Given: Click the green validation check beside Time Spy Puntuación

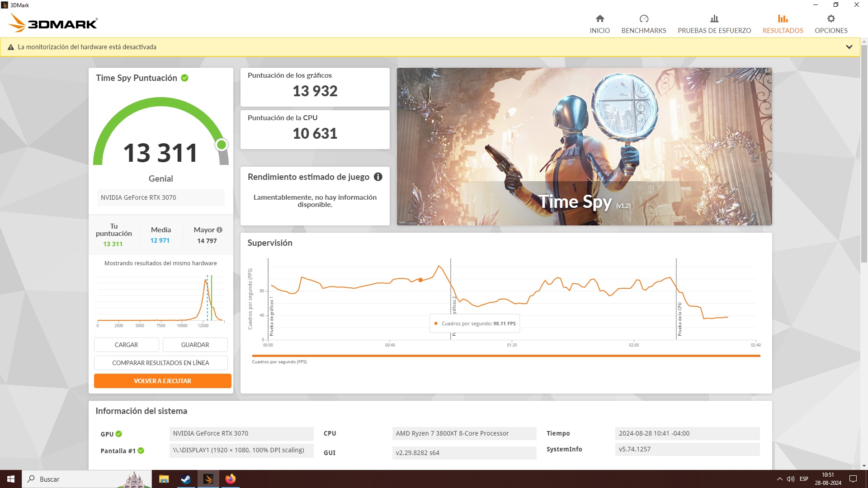Looking at the screenshot, I should 184,78.
